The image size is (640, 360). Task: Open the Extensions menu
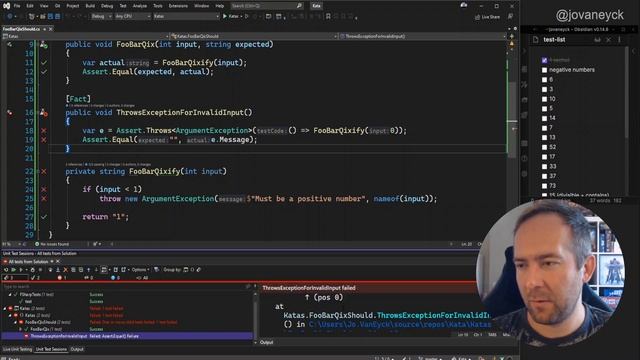(178, 6)
